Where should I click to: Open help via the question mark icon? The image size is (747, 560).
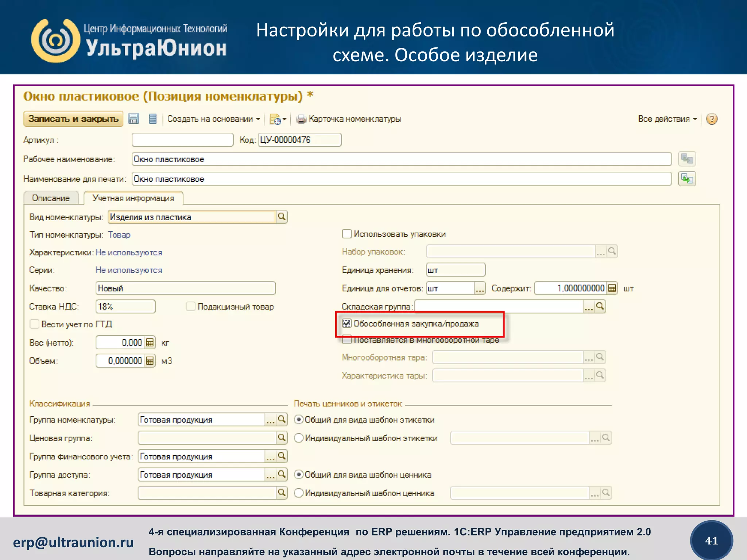[x=712, y=119]
